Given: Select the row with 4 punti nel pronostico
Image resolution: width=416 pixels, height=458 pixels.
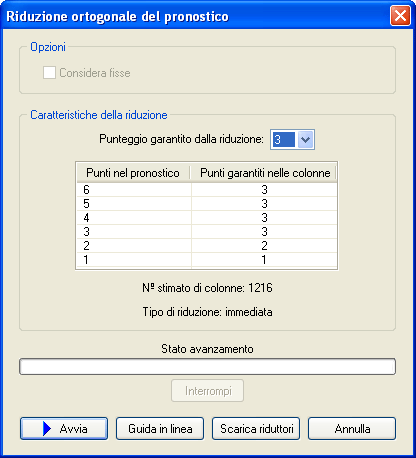Looking at the screenshot, I should [207, 218].
